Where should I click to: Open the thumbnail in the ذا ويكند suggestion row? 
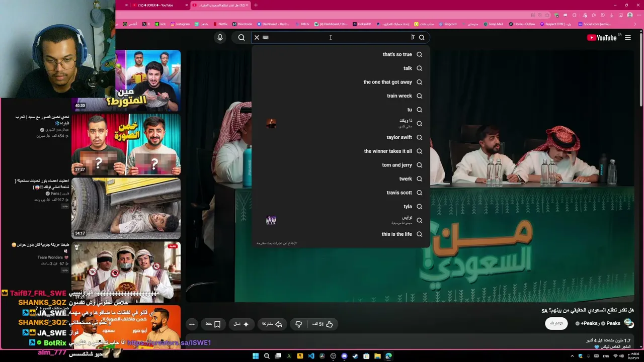pyautogui.click(x=271, y=124)
